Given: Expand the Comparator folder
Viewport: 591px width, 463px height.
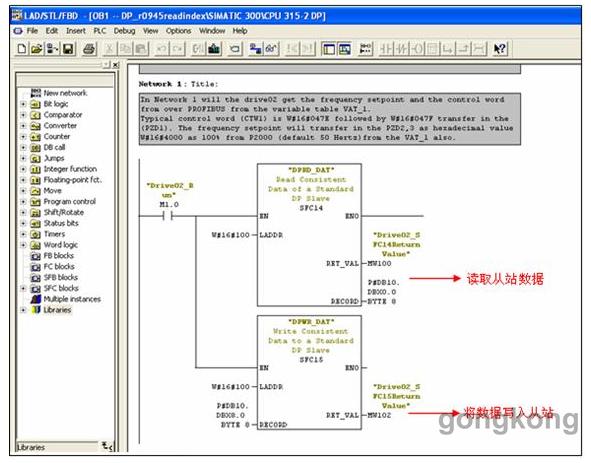Looking at the screenshot, I should point(23,115).
